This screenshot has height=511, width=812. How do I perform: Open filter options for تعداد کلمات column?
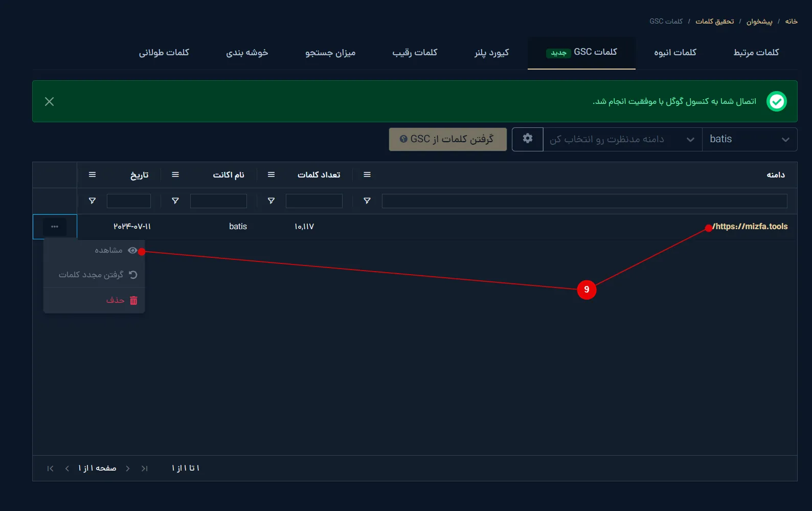pyautogui.click(x=272, y=201)
